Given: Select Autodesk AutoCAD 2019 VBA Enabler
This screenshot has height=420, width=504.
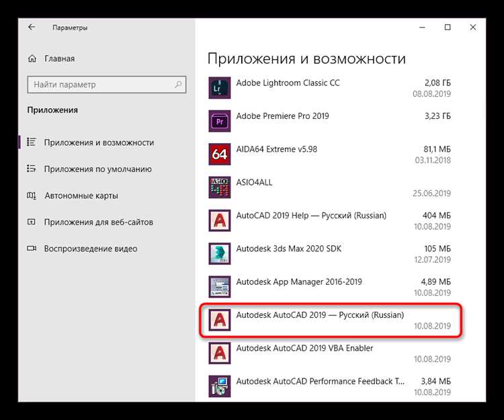Looking at the screenshot, I should [304, 348].
